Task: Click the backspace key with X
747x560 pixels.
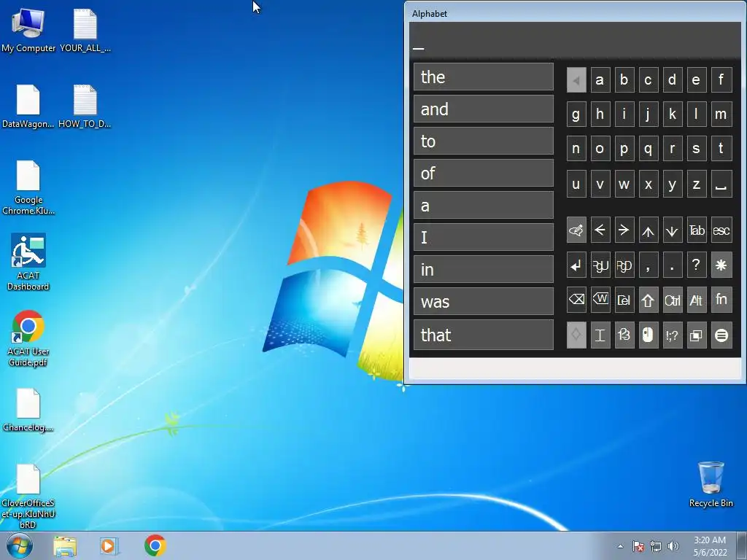Action: [x=576, y=300]
